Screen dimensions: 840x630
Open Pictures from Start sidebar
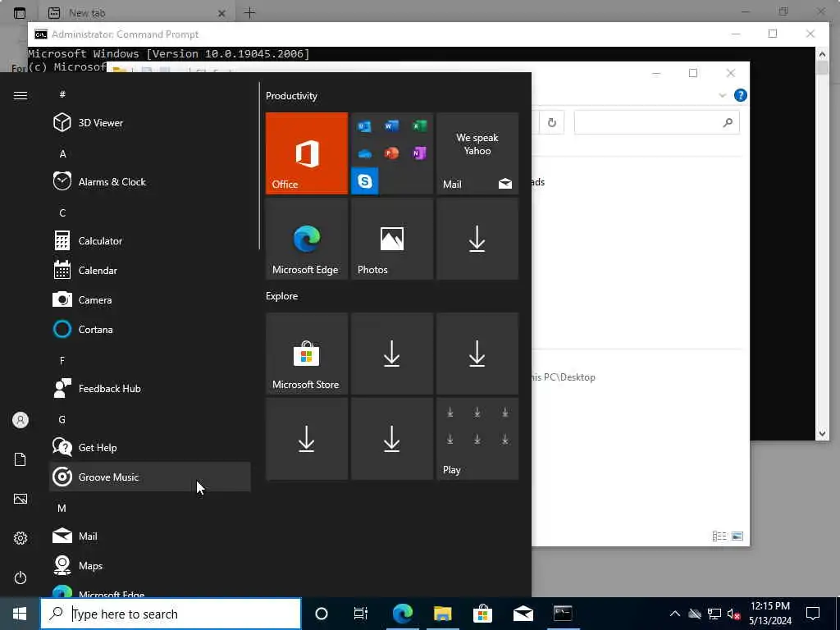coord(21,499)
